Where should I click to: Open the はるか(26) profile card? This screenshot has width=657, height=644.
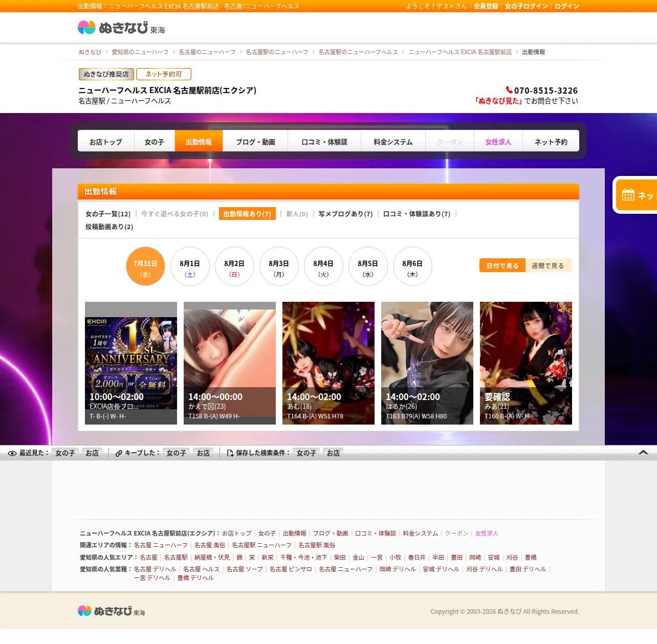[x=427, y=363]
